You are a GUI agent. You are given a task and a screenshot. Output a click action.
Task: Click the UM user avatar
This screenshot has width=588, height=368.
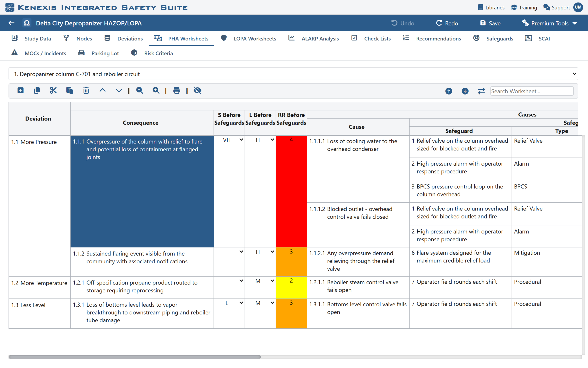pyautogui.click(x=578, y=7)
